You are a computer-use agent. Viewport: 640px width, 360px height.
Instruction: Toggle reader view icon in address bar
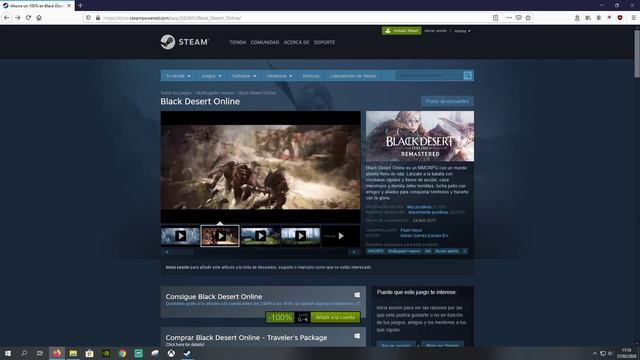496,18
